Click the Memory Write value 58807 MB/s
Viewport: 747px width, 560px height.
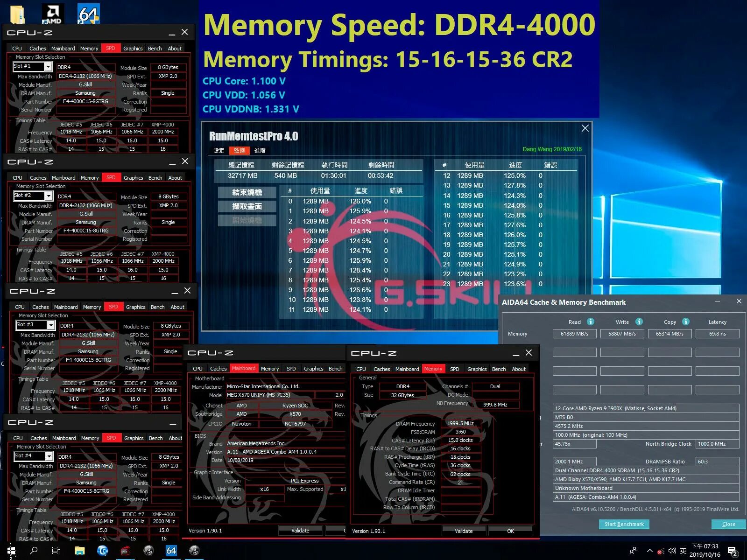(622, 334)
